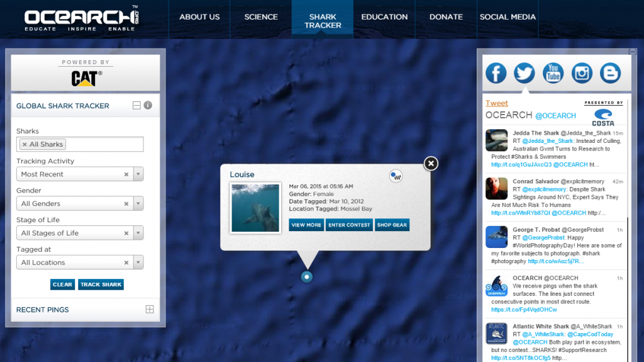The width and height of the screenshot is (644, 362).
Task: Open the Stage of Life dropdown arrow
Action: 138,233
